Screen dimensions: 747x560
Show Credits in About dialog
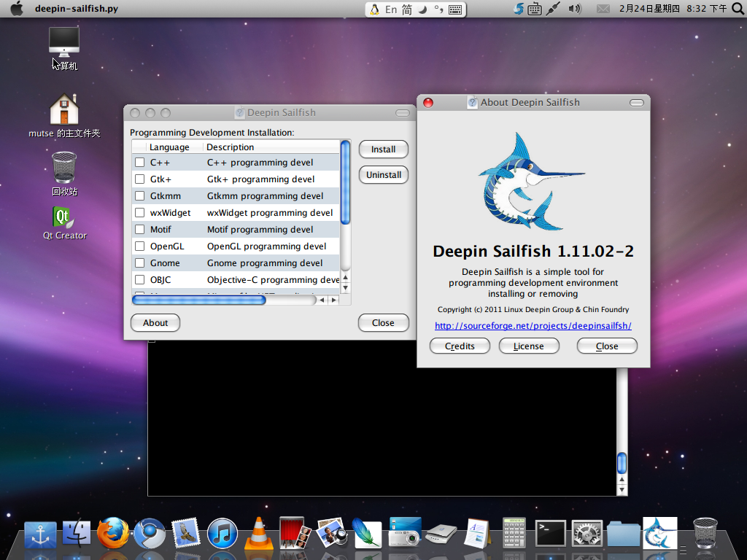point(460,346)
